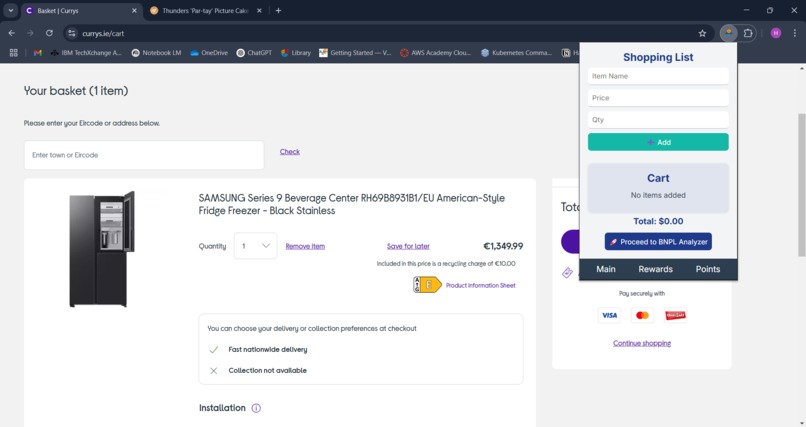This screenshot has width=806, height=427.
Task: Open the apps grid bookmark icon
Action: coord(14,52)
